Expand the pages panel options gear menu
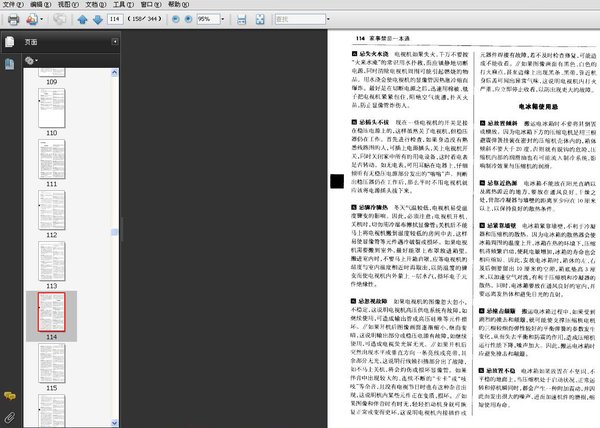 click(30, 61)
